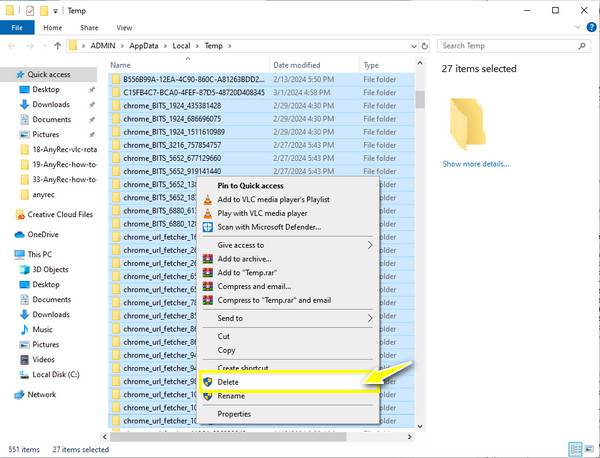
Task: Open Music folder under This PC
Action: pos(36,329)
